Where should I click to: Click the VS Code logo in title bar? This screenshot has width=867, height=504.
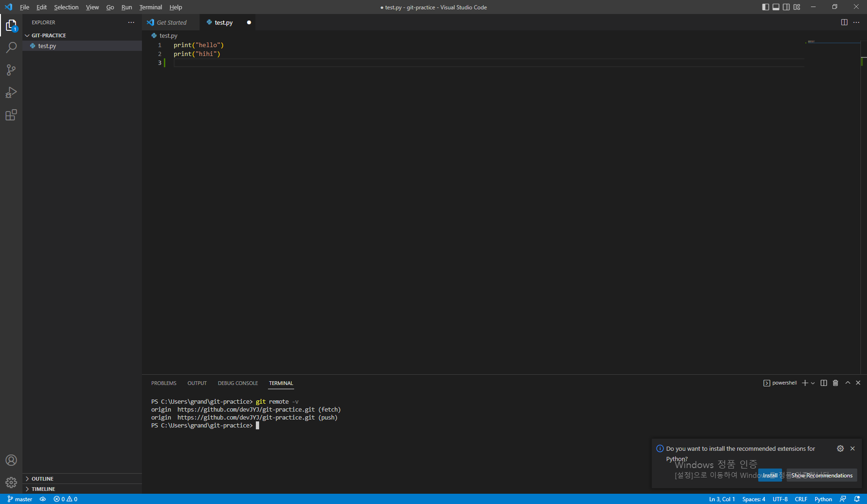(8, 7)
